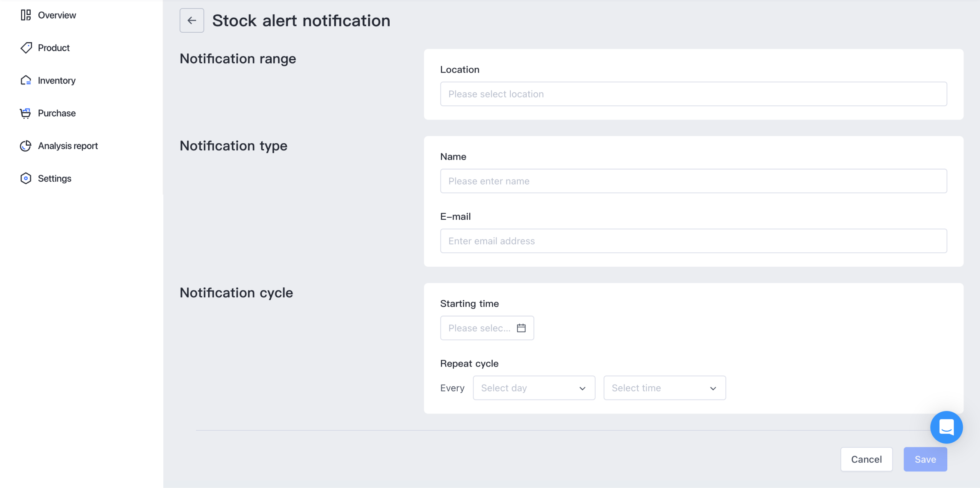Click the Product tag icon

26,48
